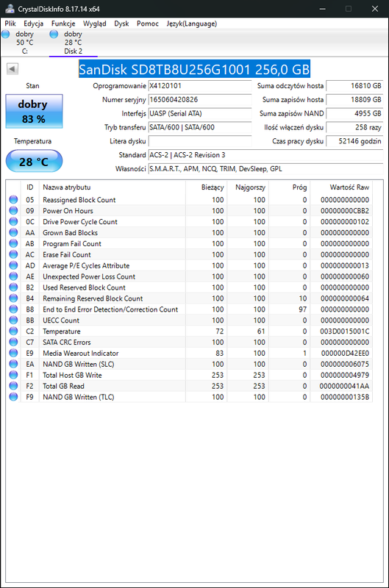Image resolution: width=389 pixels, height=588 pixels.
Task: Click the SanDisk SD8TB8U256G1001 disk title
Action: click(x=194, y=69)
